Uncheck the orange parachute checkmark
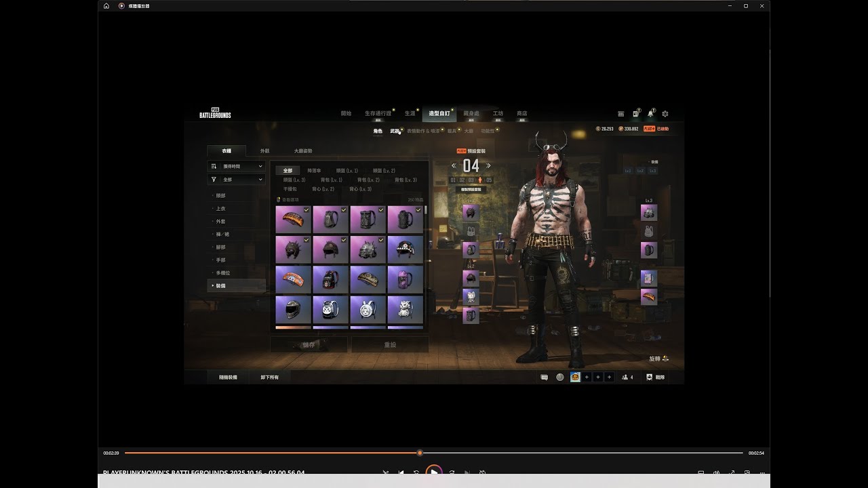 pyautogui.click(x=307, y=210)
